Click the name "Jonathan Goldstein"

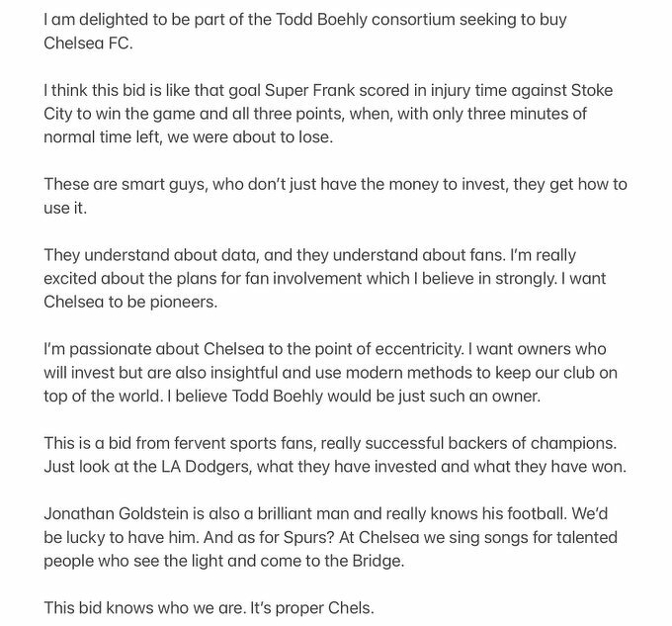pos(122,515)
